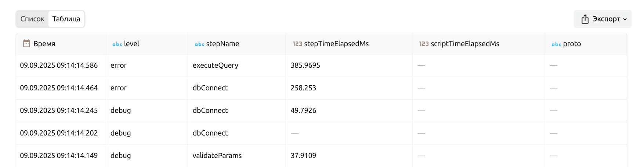Click the stepName column header

click(x=222, y=44)
